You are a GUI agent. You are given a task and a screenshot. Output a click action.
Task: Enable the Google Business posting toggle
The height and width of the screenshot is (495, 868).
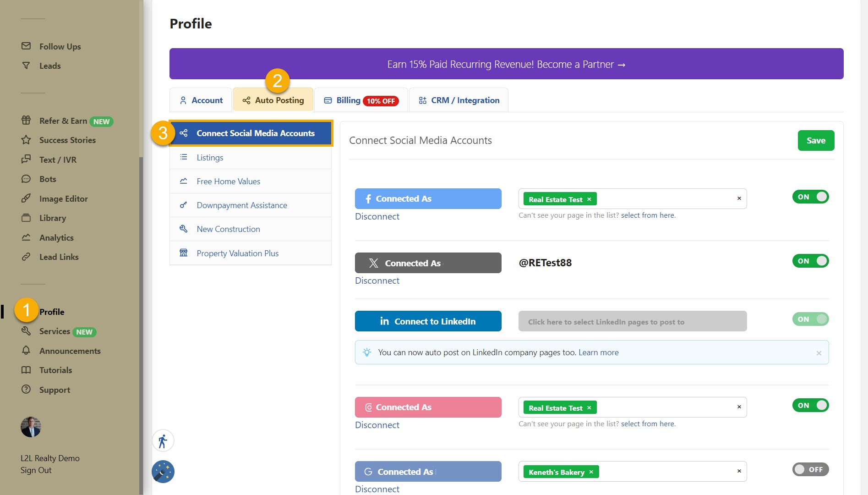(x=810, y=469)
